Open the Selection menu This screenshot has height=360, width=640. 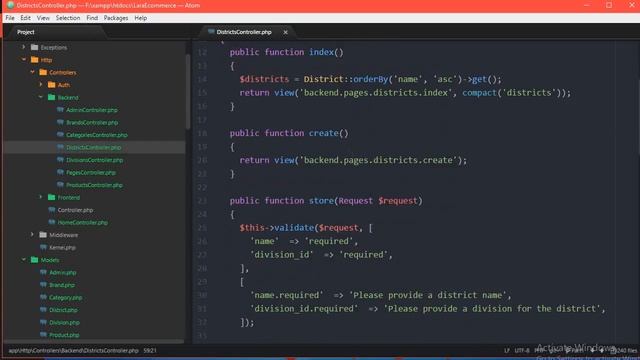(68, 18)
